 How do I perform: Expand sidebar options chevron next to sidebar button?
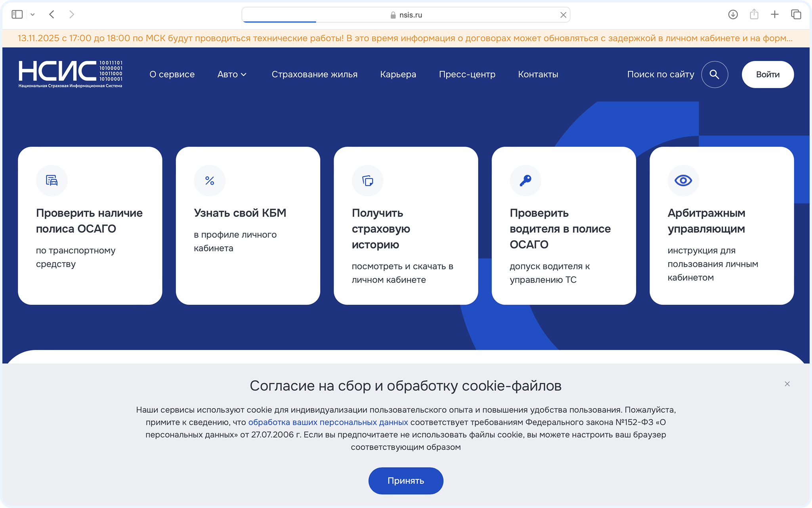pyautogui.click(x=32, y=15)
